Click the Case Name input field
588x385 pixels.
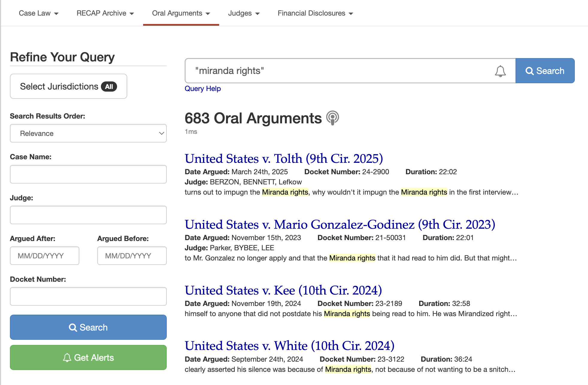88,174
